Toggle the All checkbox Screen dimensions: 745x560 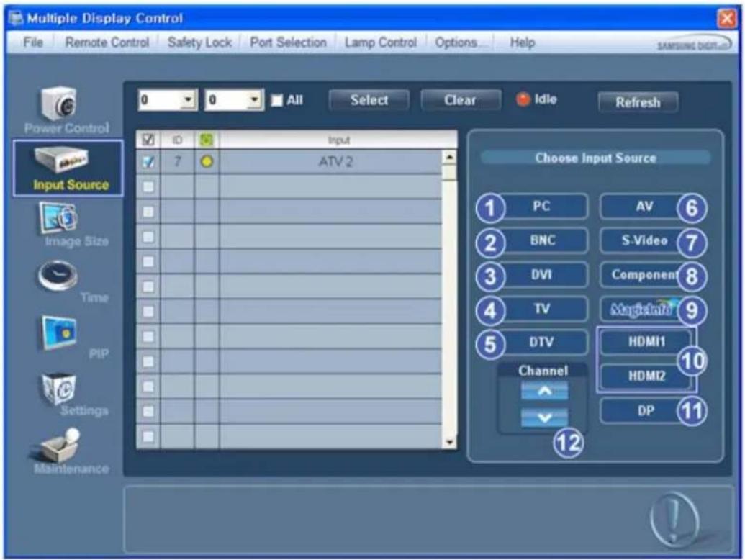276,100
